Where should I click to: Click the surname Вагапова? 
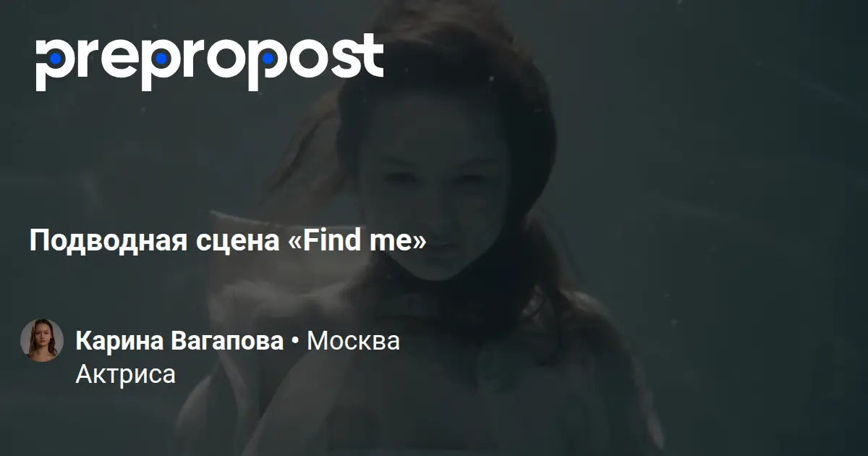(229, 341)
